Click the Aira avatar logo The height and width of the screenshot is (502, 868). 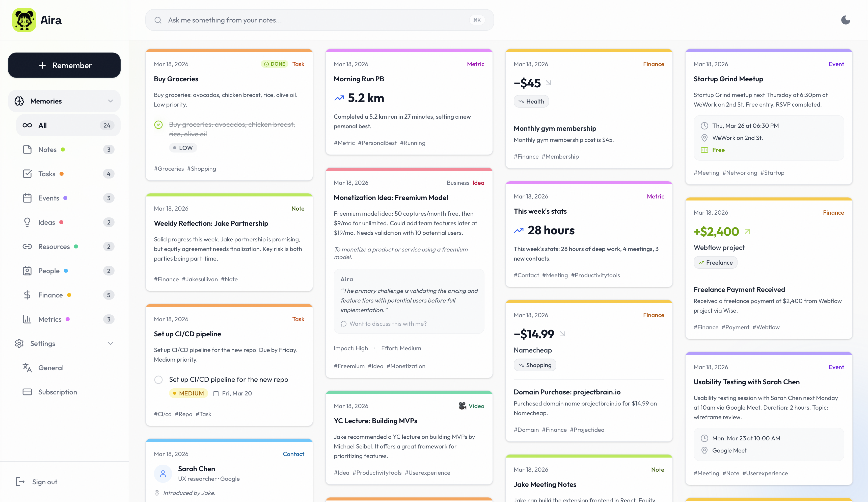(x=24, y=20)
